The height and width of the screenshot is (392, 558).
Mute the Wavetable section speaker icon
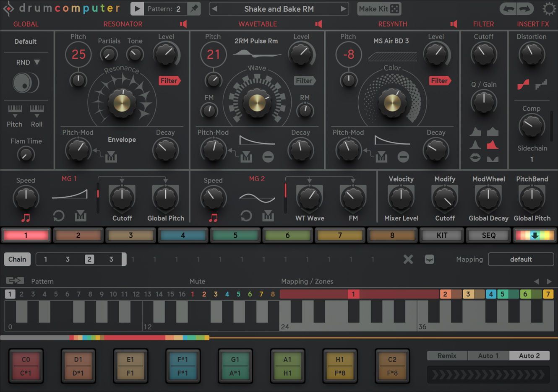tap(318, 24)
